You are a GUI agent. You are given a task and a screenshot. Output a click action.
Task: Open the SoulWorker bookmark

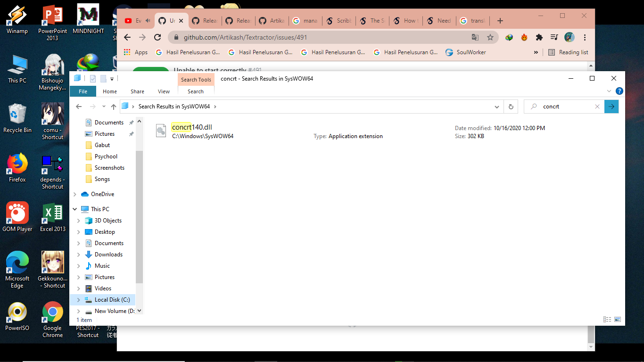point(465,52)
